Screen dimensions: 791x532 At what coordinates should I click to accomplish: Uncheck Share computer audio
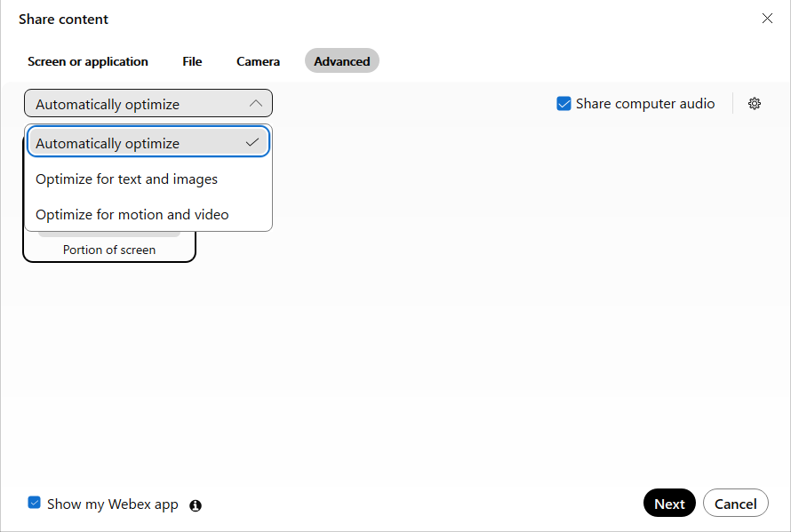(x=563, y=103)
